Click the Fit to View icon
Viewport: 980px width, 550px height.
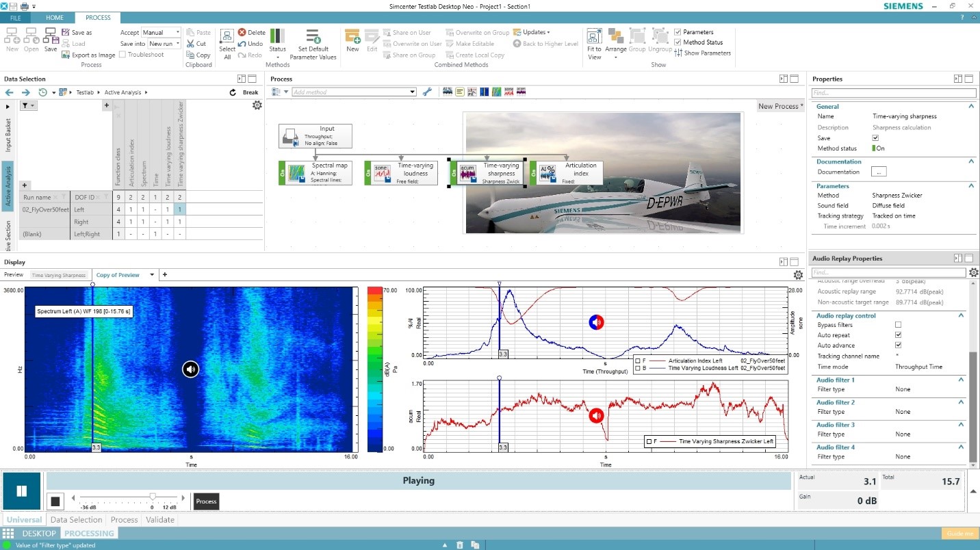click(x=594, y=36)
